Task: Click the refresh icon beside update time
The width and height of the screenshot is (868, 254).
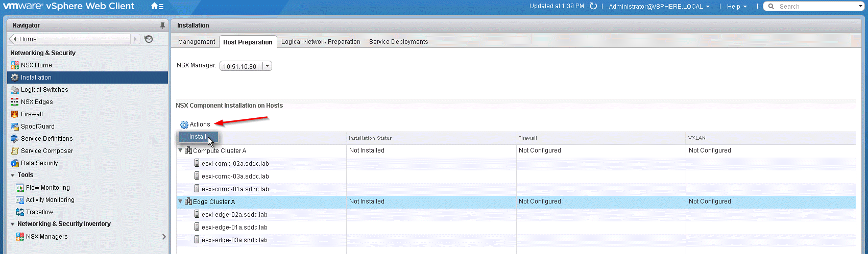Action: pyautogui.click(x=593, y=6)
